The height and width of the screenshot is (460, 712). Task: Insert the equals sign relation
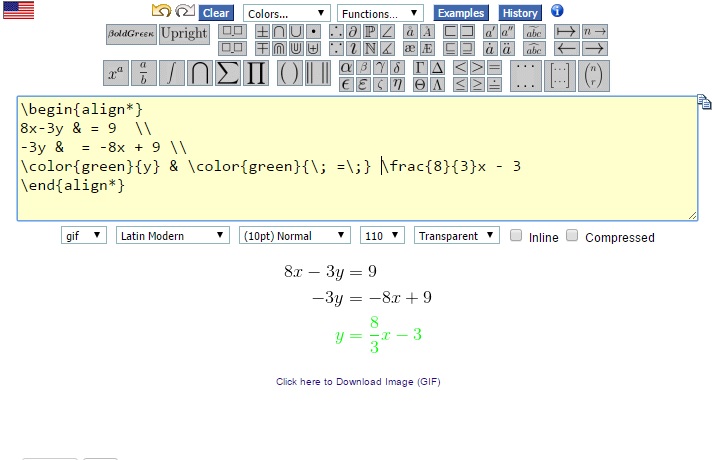[x=494, y=68]
